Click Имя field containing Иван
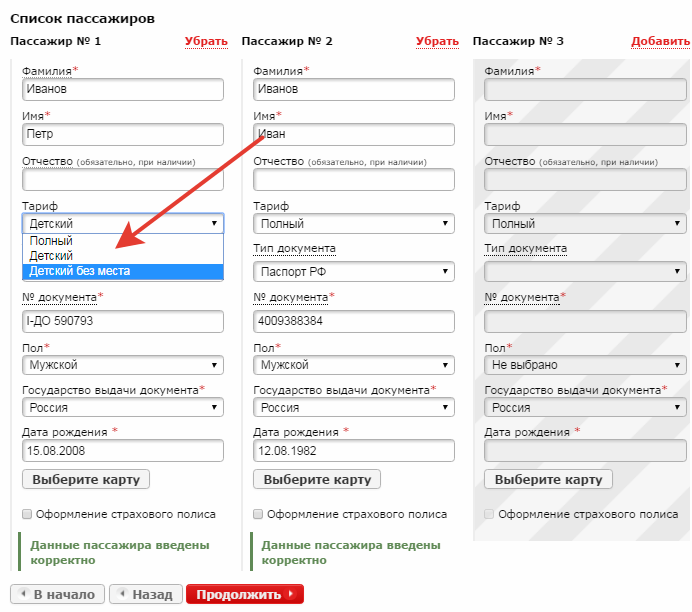692x612 pixels. (354, 134)
